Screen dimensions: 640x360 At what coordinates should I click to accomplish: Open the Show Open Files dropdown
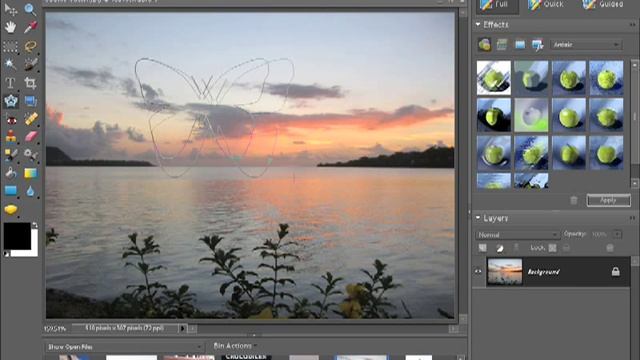[124, 347]
